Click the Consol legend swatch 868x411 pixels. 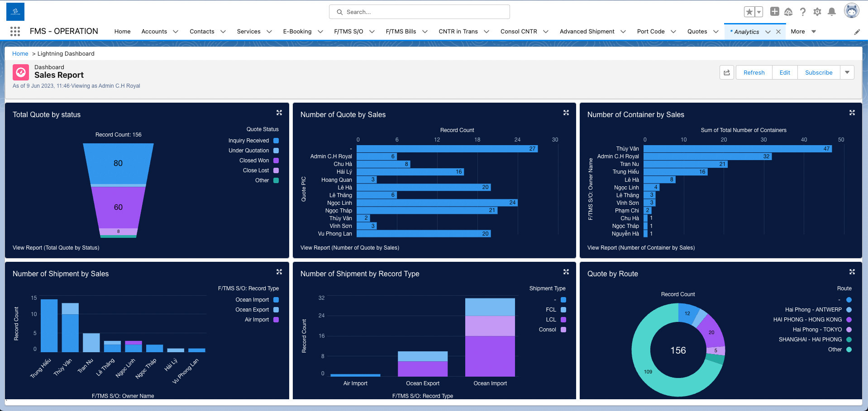[563, 330]
